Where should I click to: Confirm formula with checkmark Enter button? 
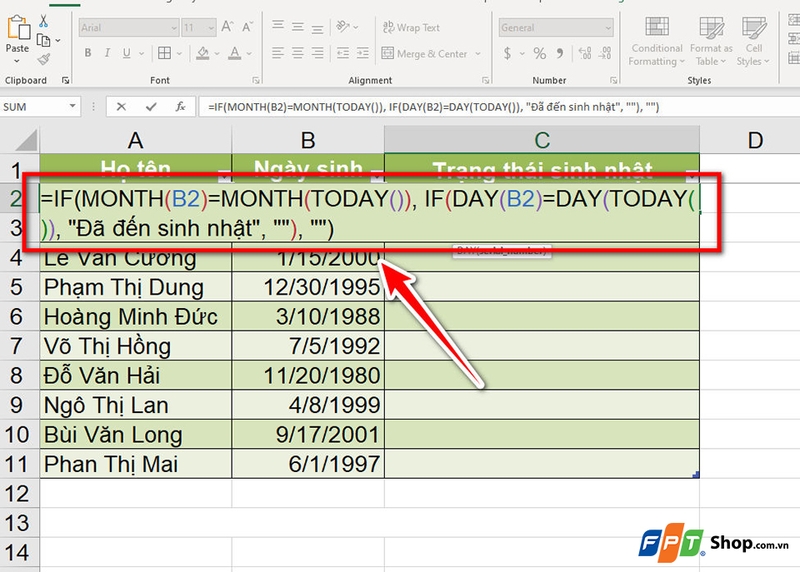(x=151, y=107)
